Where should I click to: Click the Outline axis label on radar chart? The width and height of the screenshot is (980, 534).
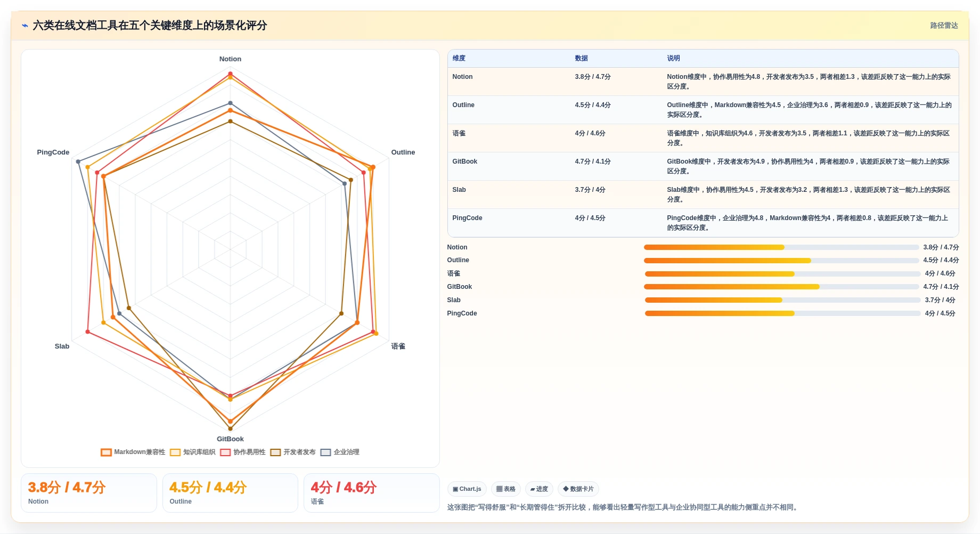(403, 152)
